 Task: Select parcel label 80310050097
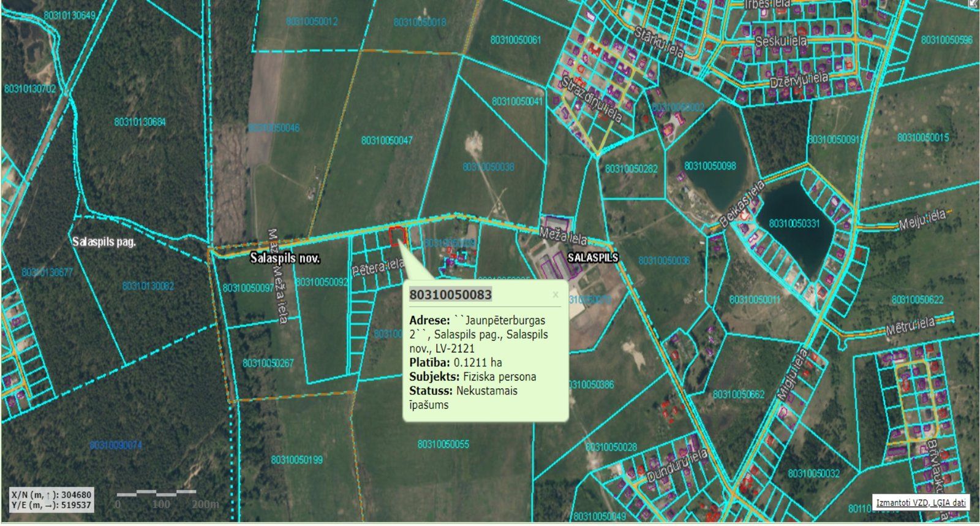click(248, 288)
